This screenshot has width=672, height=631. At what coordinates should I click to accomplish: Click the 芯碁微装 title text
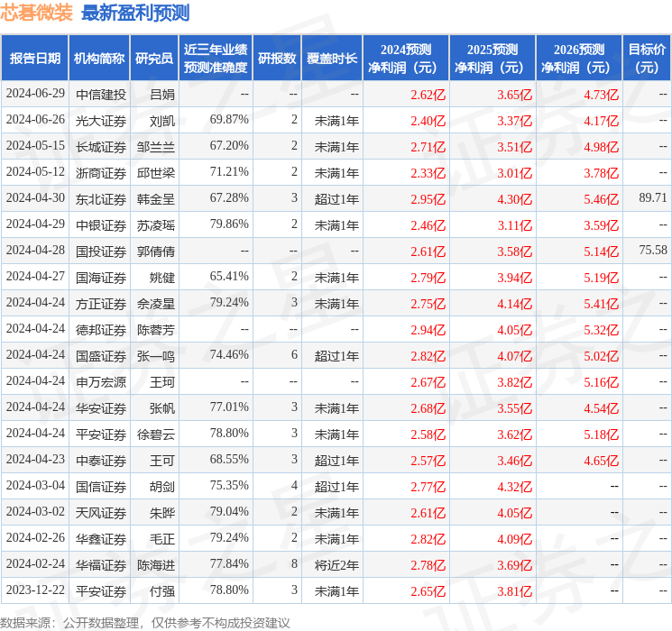click(37, 13)
